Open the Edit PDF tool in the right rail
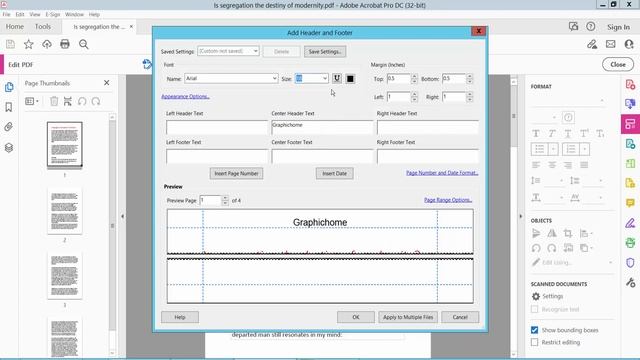Viewport: 640px width, 360px height. pos(630,124)
